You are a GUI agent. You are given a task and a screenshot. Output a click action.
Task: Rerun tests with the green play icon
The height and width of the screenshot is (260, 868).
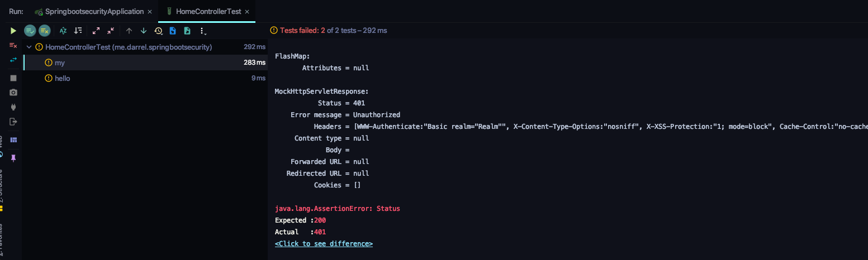[x=13, y=31]
